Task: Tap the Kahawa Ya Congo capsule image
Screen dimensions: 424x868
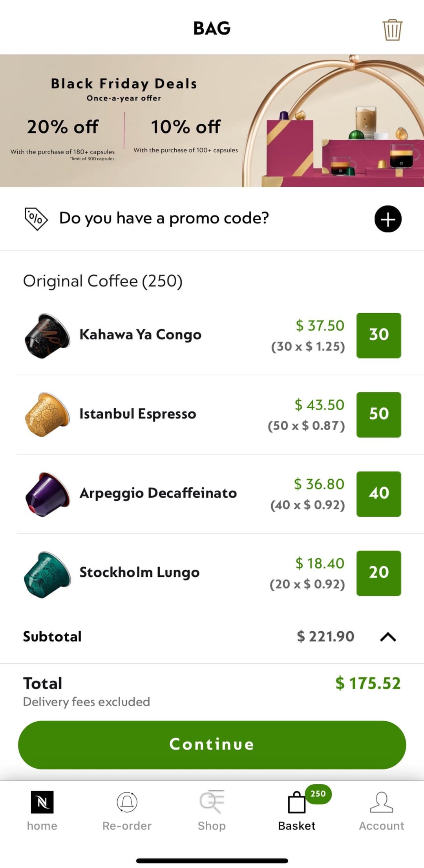Action: (47, 336)
